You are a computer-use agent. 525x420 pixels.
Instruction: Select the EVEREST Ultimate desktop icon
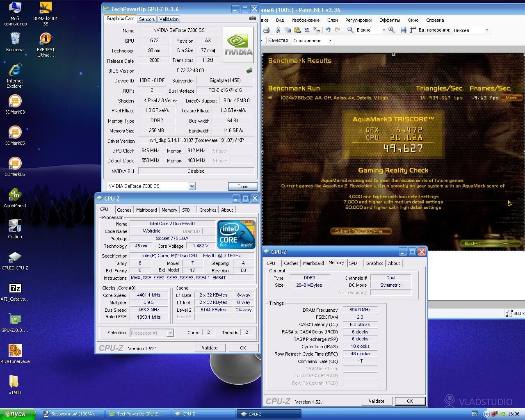46,45
